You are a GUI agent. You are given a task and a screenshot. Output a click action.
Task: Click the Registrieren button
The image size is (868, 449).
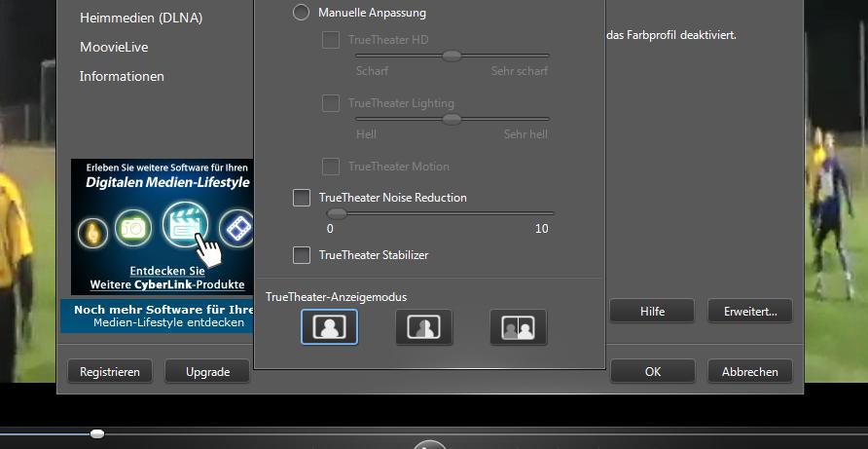(110, 371)
